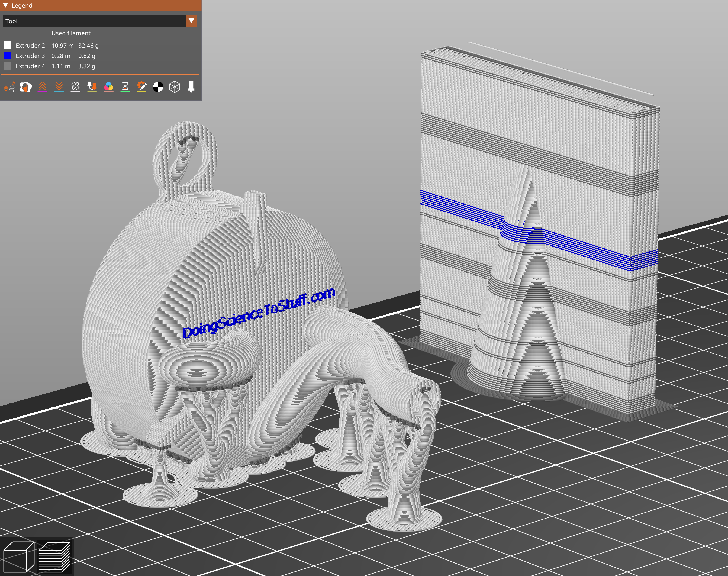This screenshot has height=576, width=728.
Task: Toggle shells wireframe cube icon
Action: point(174,87)
